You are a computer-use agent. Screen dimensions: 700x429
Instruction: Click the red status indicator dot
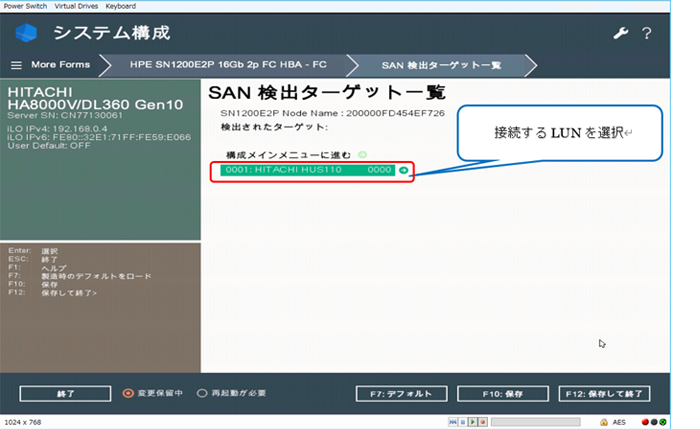[645, 422]
